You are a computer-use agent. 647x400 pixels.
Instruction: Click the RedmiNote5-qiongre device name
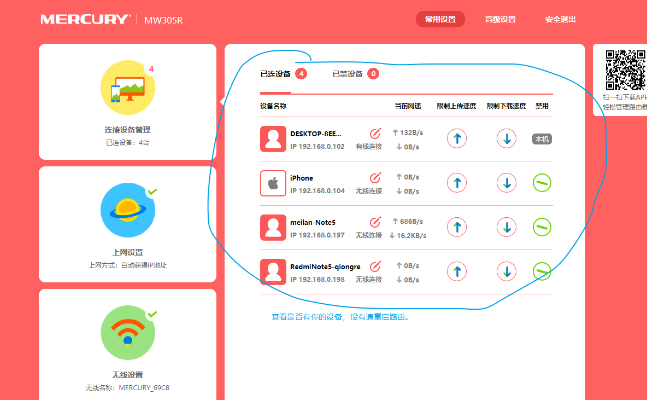[325, 267]
